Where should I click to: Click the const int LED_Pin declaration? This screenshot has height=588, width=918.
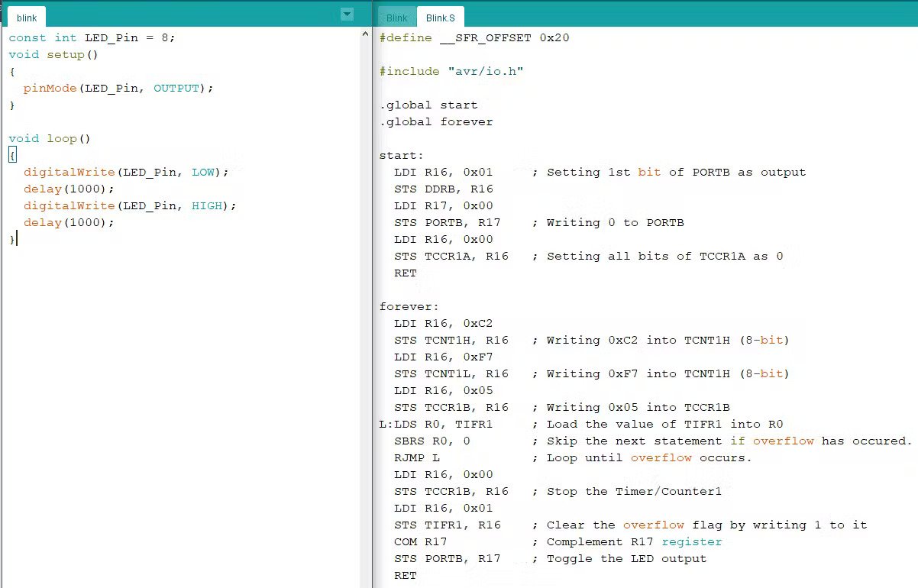pos(92,38)
